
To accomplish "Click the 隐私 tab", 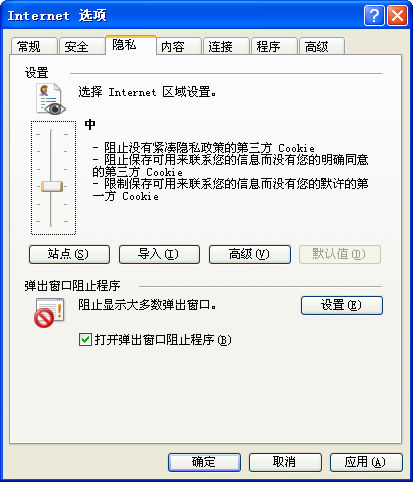I will tap(131, 45).
